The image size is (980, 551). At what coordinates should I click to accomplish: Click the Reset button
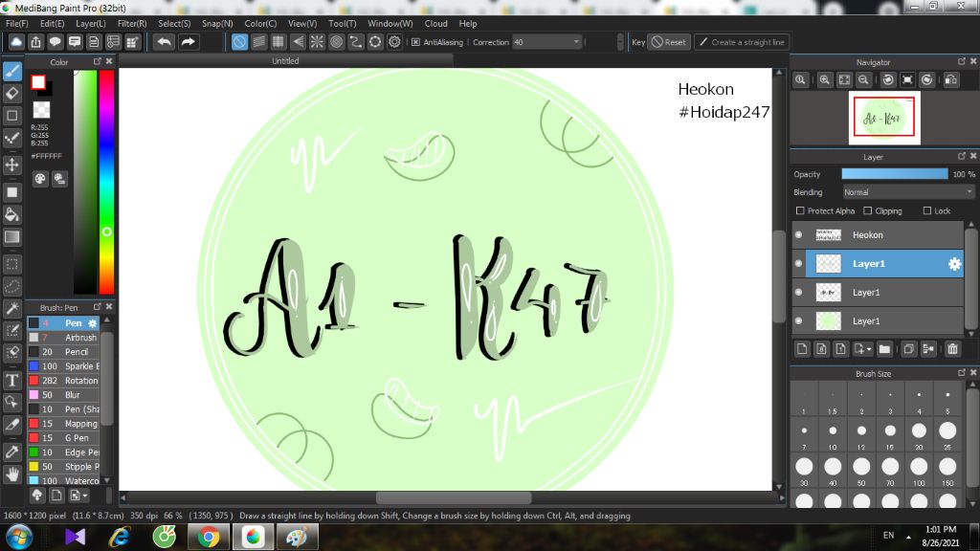tap(668, 42)
